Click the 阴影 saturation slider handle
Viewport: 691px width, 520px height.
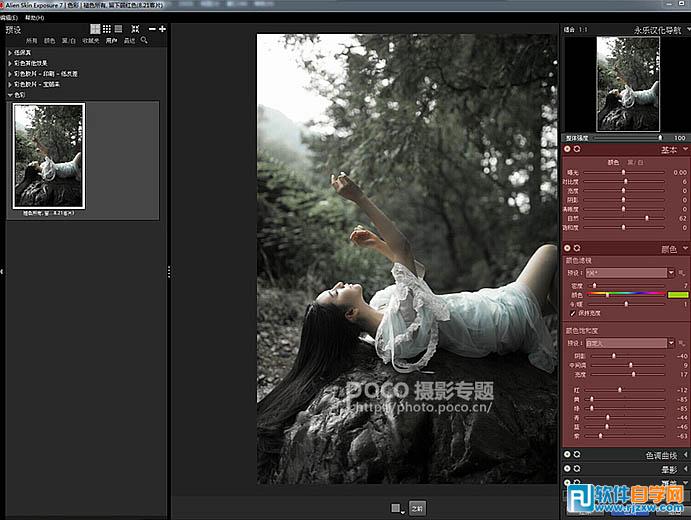tap(613, 356)
